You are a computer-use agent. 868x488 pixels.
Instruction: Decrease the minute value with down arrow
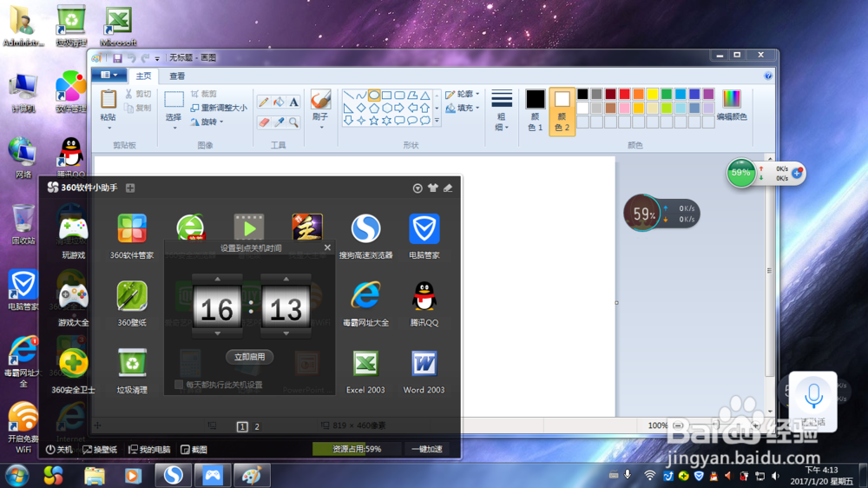coord(286,333)
